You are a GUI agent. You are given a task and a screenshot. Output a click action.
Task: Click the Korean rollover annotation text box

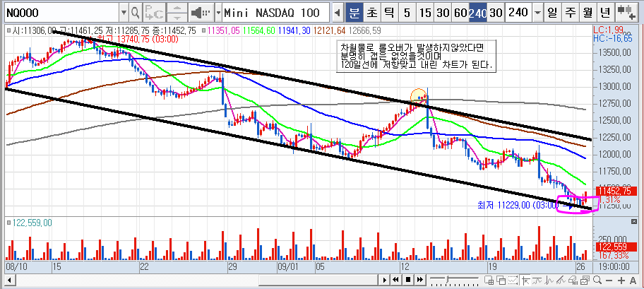[416, 57]
